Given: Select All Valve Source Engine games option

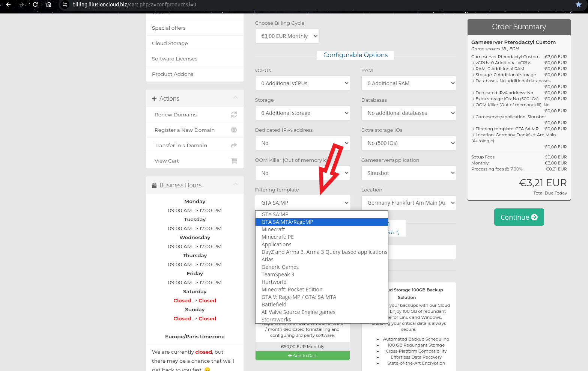Looking at the screenshot, I should pyautogui.click(x=322, y=312).
